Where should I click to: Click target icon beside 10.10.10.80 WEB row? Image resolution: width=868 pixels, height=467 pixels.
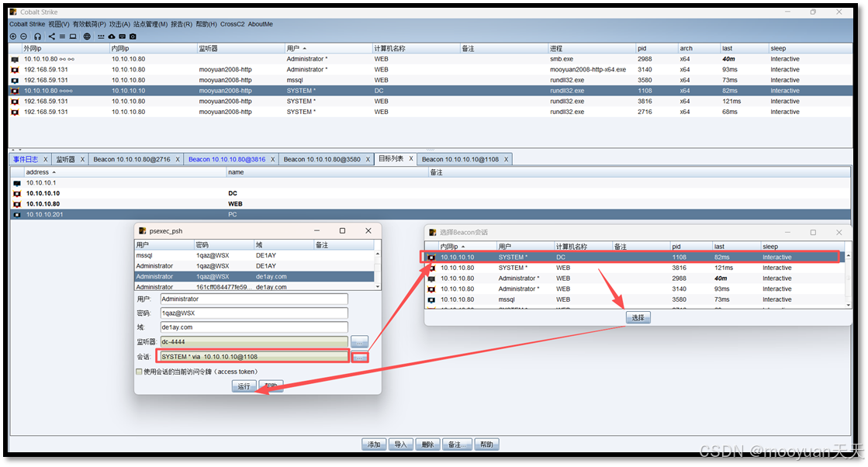17,204
